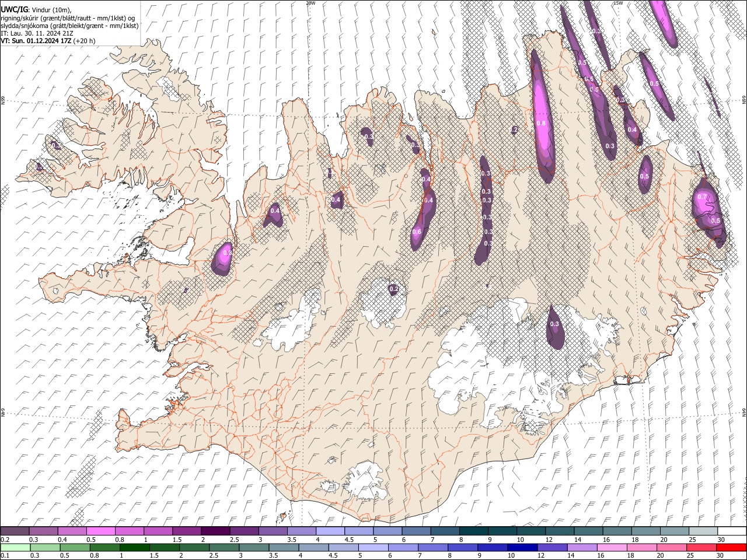Select the upper legend swatch between 0.3 and 0.4

[x=44, y=531]
